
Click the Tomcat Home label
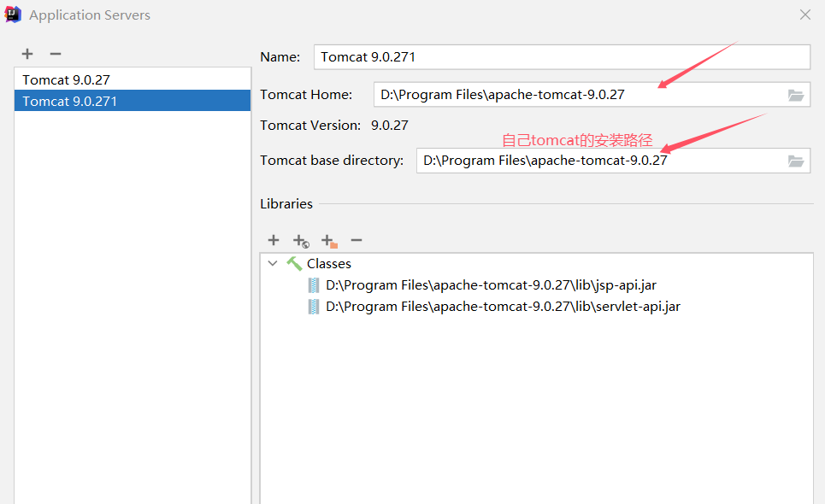[306, 95]
